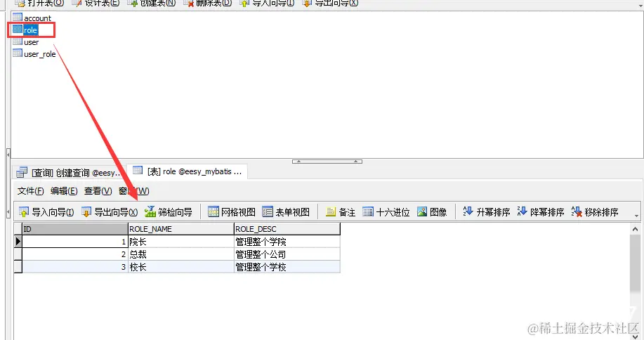Screen dimensions: 644x340
Task: Switch to the 创建查询 query tab
Action: click(68, 173)
